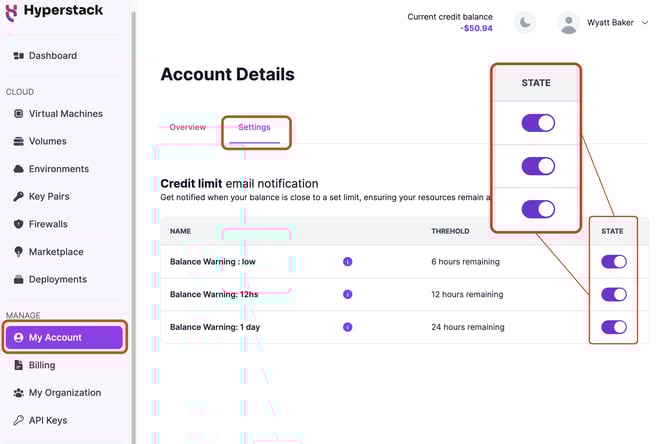Open Volumes via its disk icon
Viewport: 670px width, 444px height.
point(18,141)
